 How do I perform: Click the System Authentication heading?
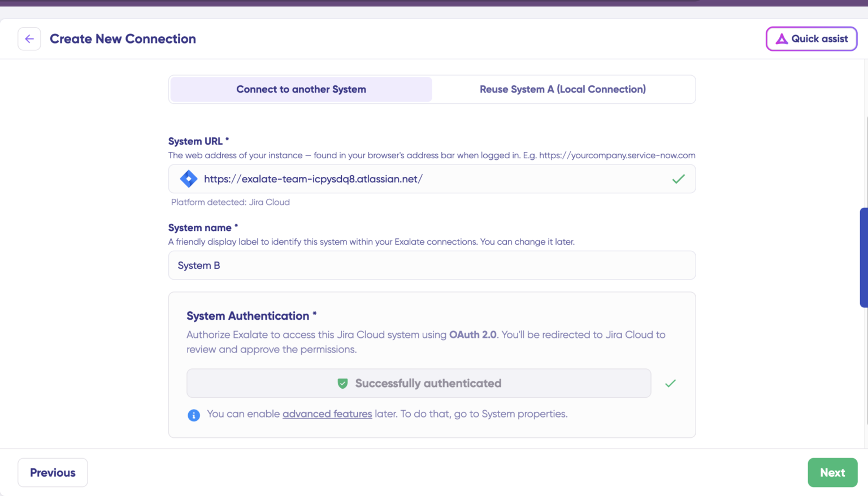[x=251, y=316]
